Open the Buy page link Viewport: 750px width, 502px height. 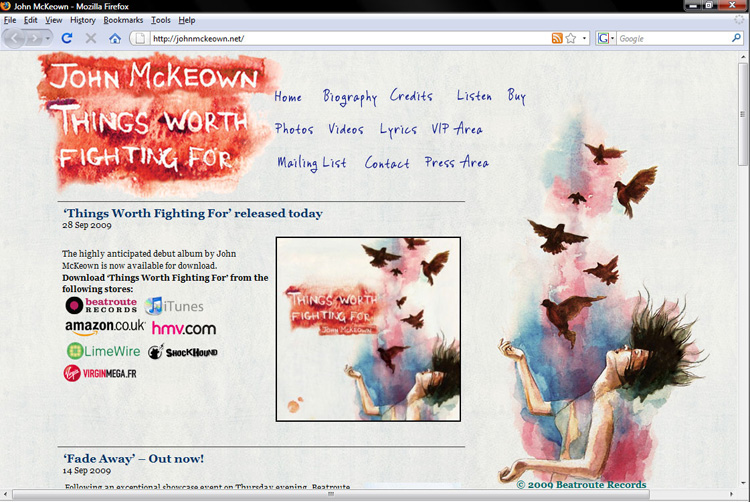[517, 96]
